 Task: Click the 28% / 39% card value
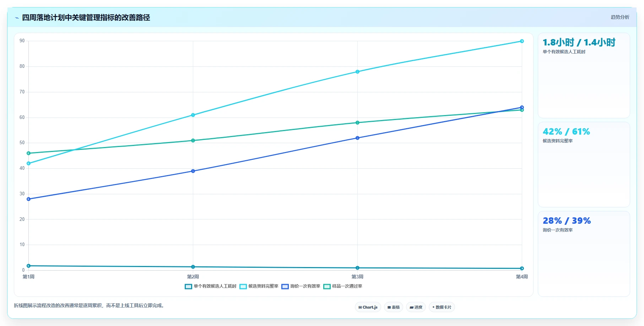(567, 221)
